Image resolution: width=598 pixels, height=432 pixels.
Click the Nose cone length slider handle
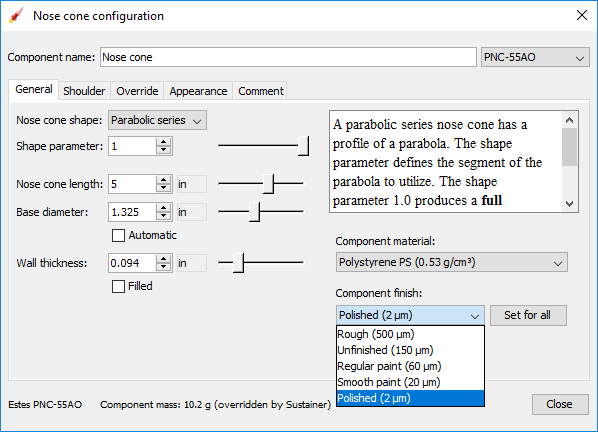268,184
